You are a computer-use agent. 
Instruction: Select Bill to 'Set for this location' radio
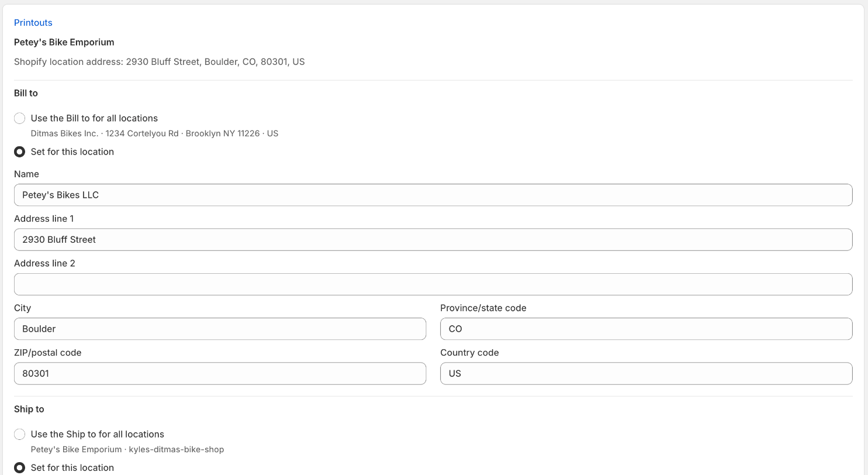(20, 152)
